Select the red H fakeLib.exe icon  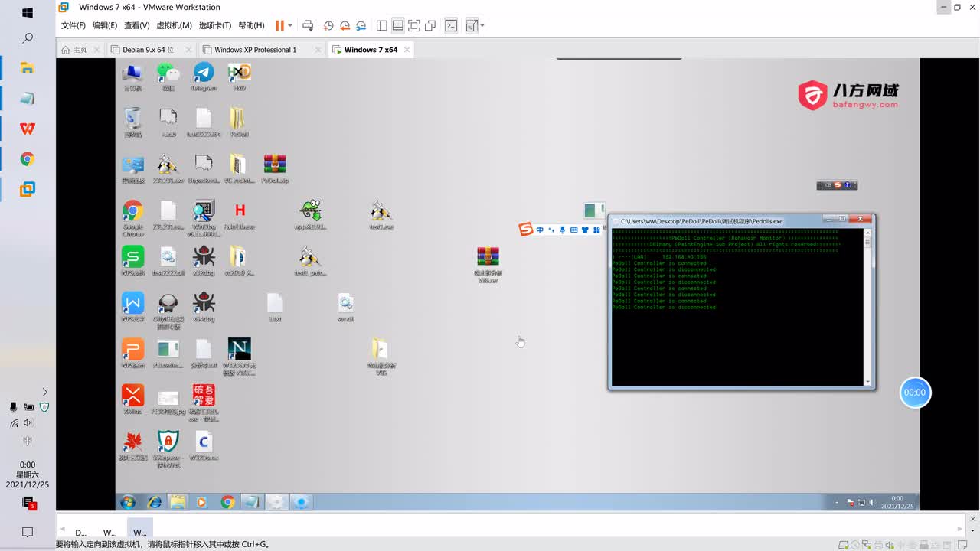point(239,215)
